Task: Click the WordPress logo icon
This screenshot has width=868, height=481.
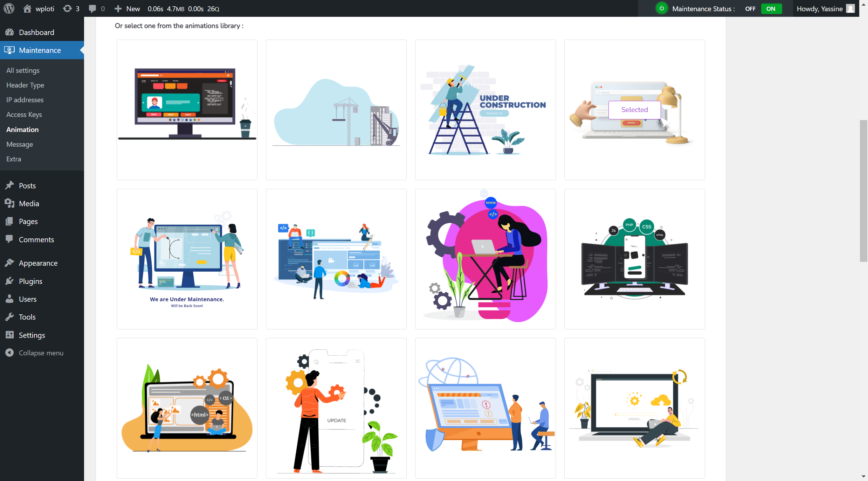Action: [9, 8]
